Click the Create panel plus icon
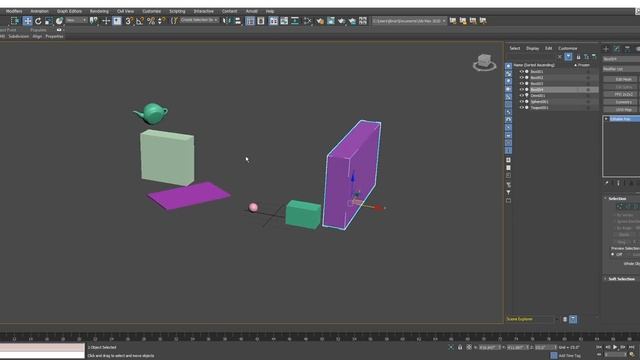 pyautogui.click(x=606, y=49)
